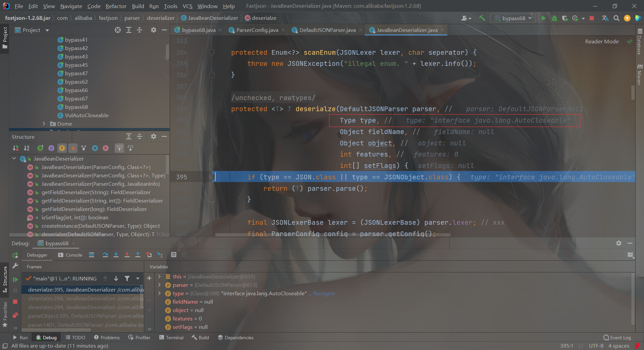The width and height of the screenshot is (644, 350).
Task: Open debug settings wrench icon
Action: (x=15, y=266)
